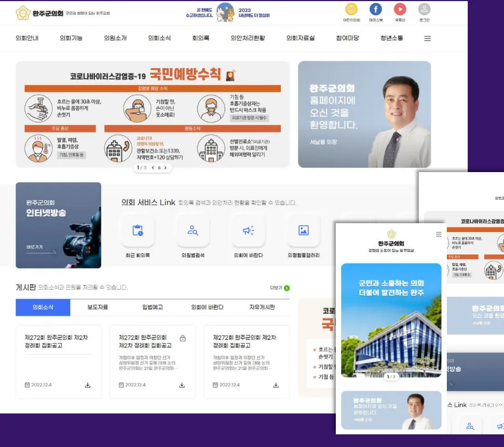
Task: Open mobile preview hamburger menu
Action: pos(439,234)
